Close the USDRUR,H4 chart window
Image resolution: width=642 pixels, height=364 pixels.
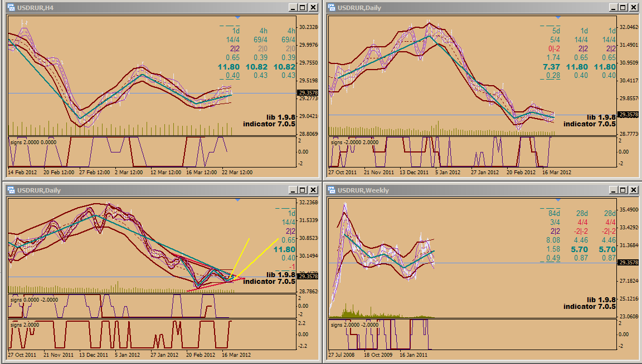[x=313, y=7]
